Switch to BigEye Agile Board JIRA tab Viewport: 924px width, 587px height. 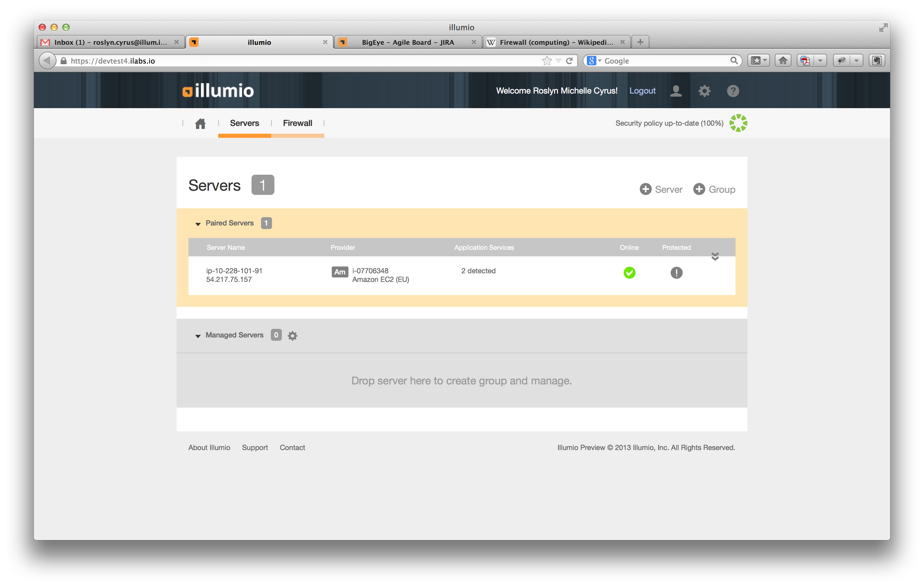click(408, 42)
